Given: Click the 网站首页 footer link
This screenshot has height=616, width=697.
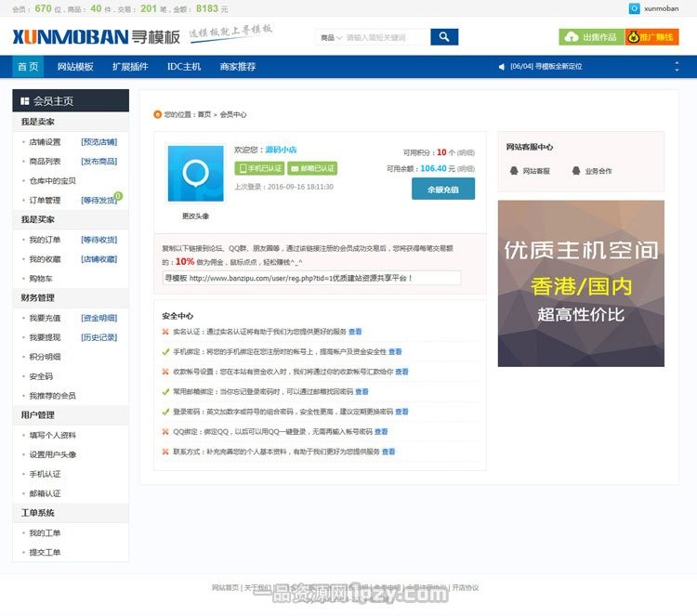Looking at the screenshot, I should tap(225, 588).
